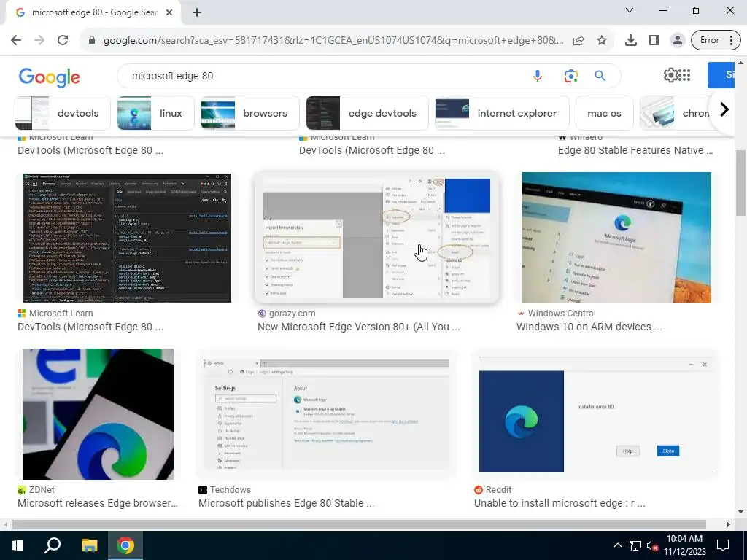Viewport: 747px width, 560px height.
Task: Click Windows Central source label
Action: (x=562, y=314)
